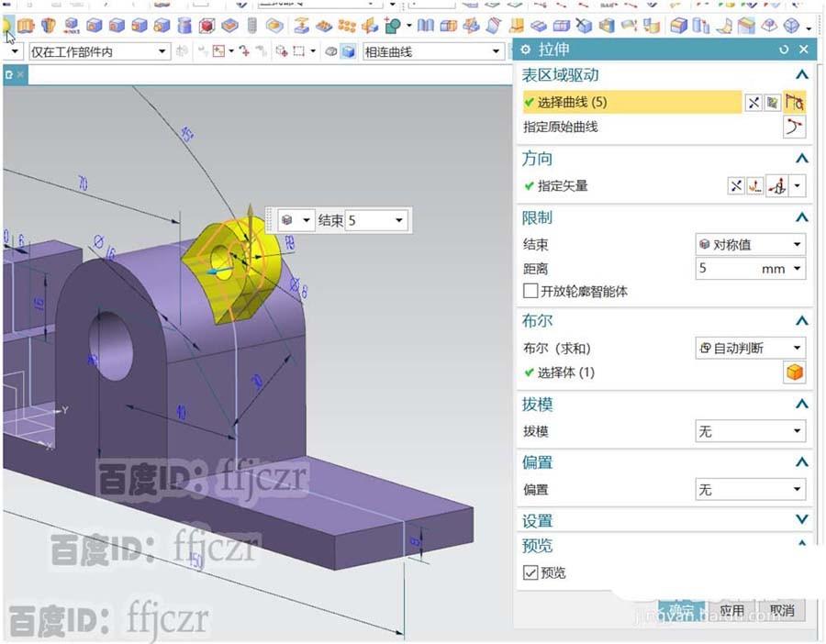Click the gear icon on the 拉伸 title bar
This screenshot has width=826, height=644.
point(526,50)
